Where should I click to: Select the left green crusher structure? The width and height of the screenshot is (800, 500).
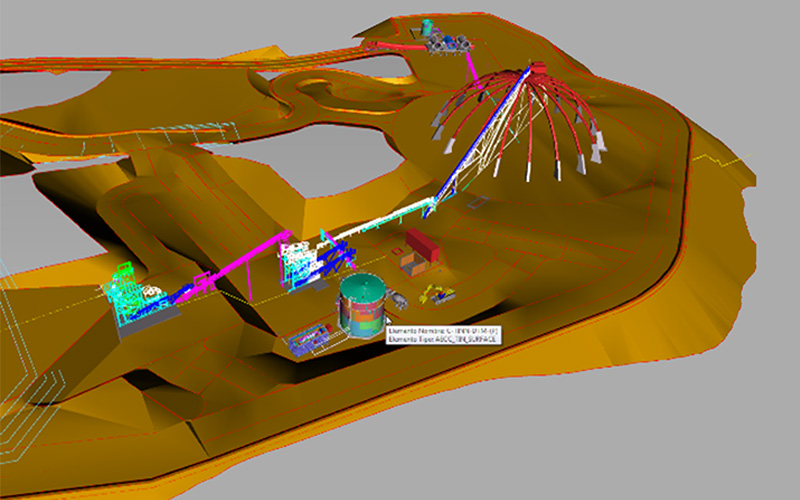pyautogui.click(x=135, y=300)
